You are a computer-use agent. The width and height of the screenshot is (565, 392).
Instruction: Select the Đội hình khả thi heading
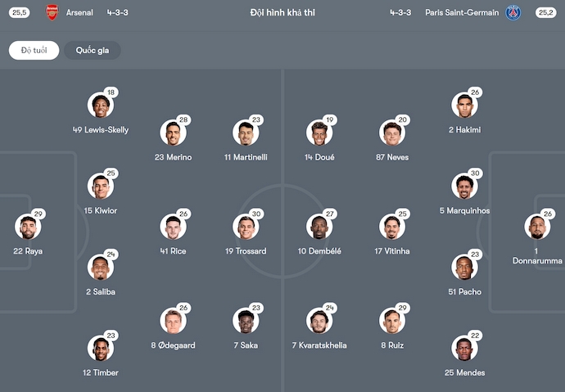coord(282,12)
